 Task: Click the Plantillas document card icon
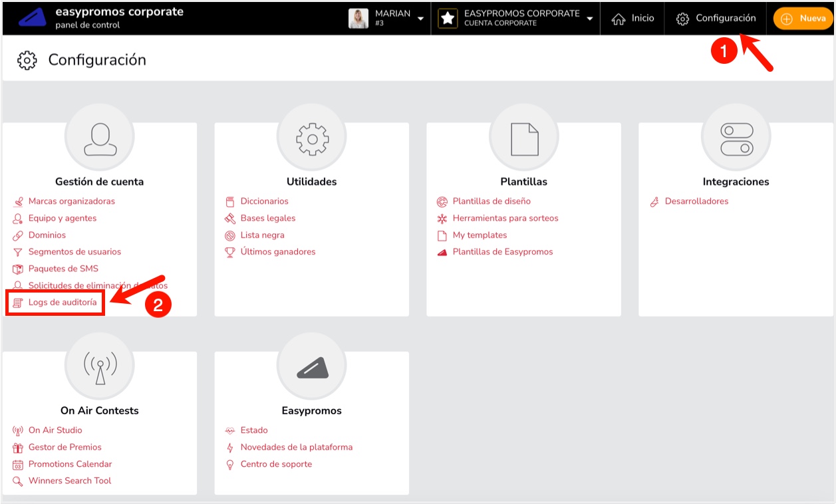point(524,138)
